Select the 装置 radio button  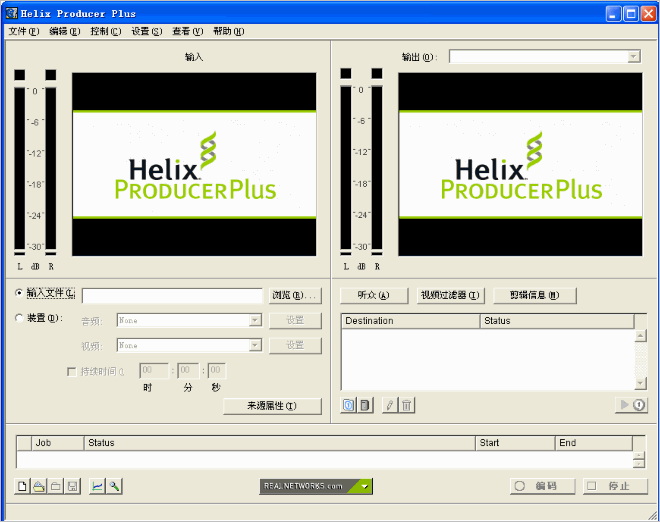19,318
